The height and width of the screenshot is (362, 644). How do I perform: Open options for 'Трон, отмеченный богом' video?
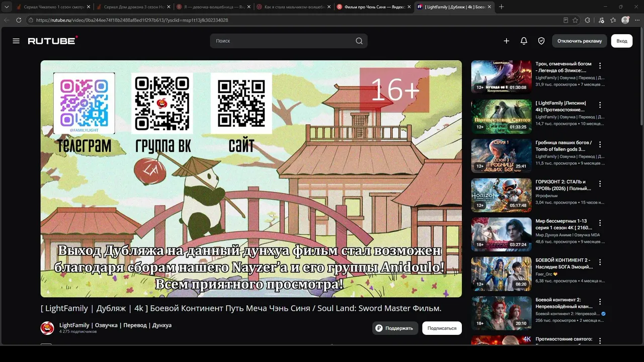600,66
